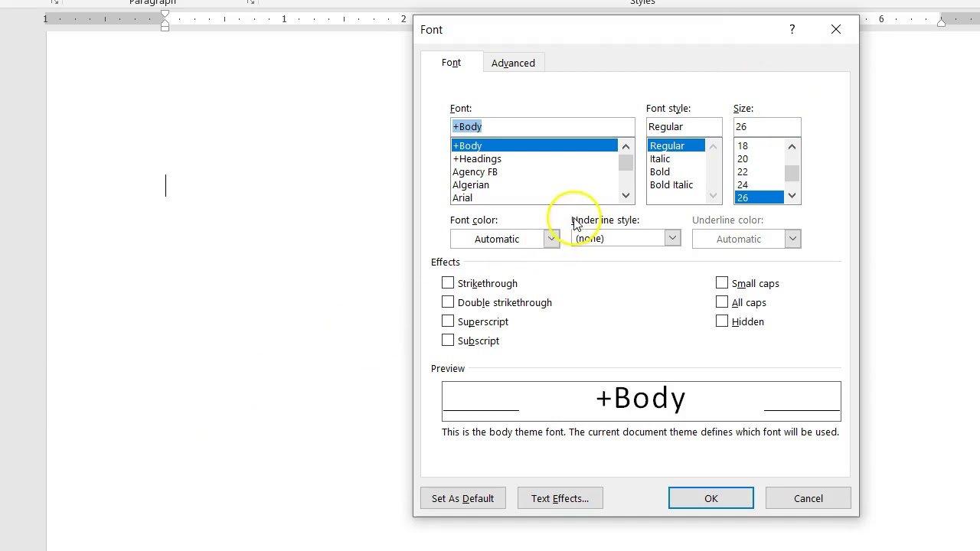Click the Paragraph group dialog launcher icon
The height and width of the screenshot is (551, 980).
[251, 2]
